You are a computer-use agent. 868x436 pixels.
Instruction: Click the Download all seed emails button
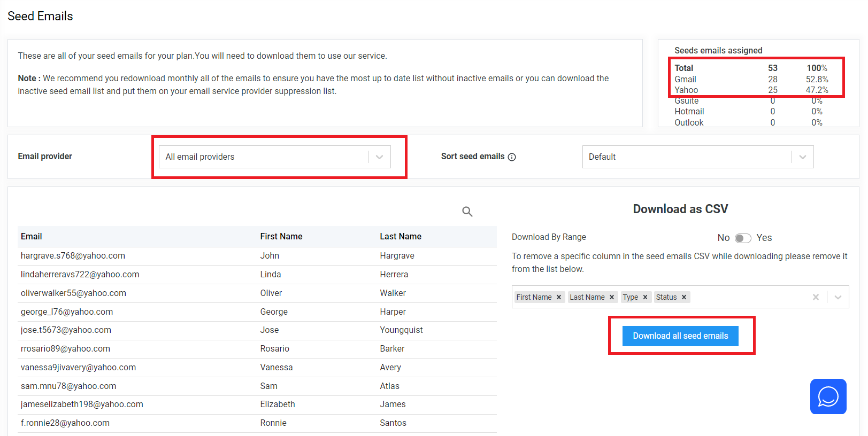[x=680, y=336]
